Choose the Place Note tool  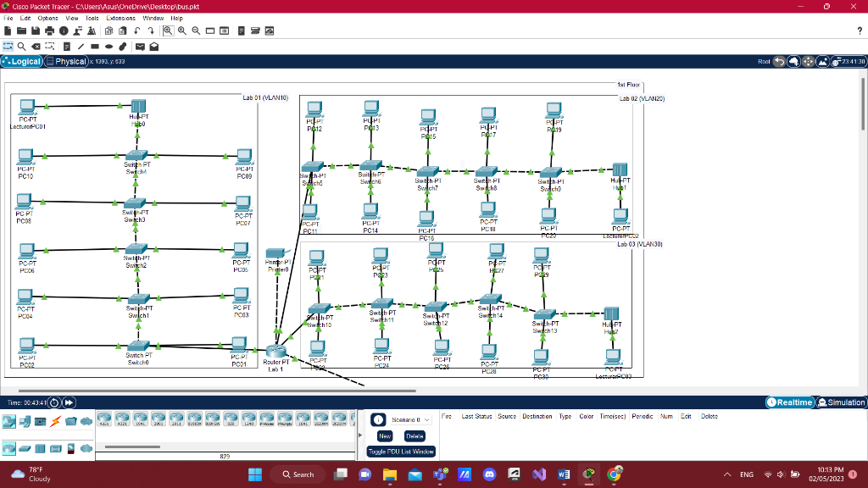tap(67, 47)
